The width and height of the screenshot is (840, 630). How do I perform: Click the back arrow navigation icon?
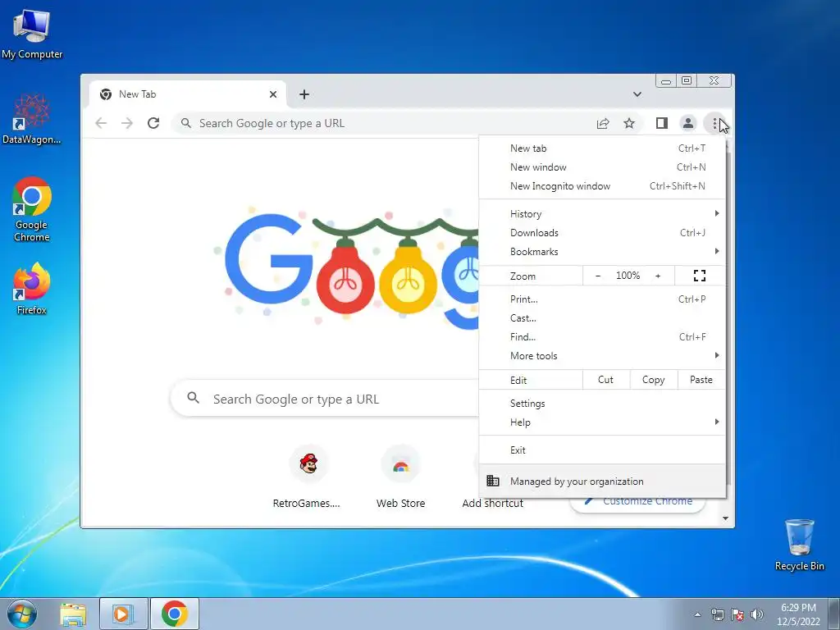pyautogui.click(x=101, y=123)
